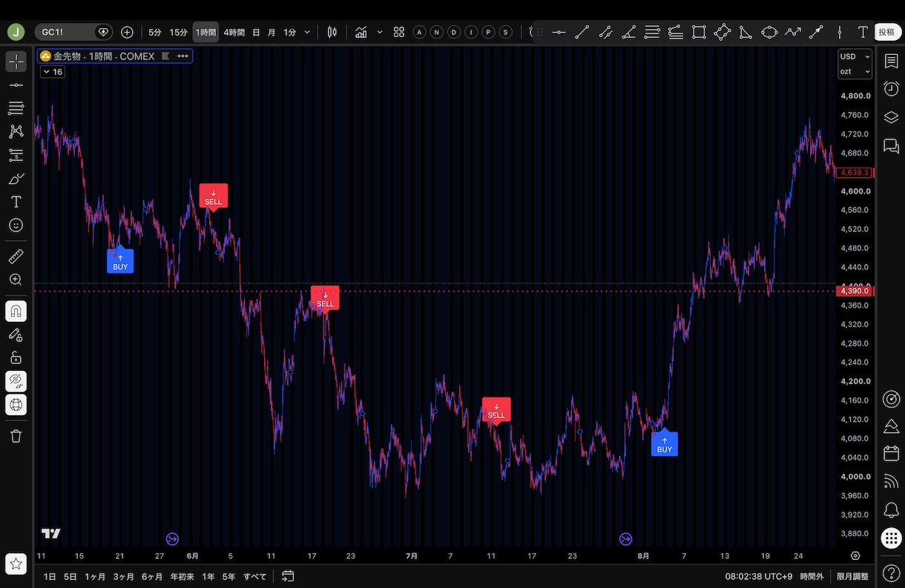Switch to the 5分 interval
Image resolution: width=905 pixels, height=588 pixels.
point(154,32)
